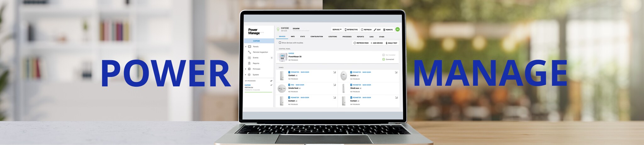Click the Edit button

(377, 30)
